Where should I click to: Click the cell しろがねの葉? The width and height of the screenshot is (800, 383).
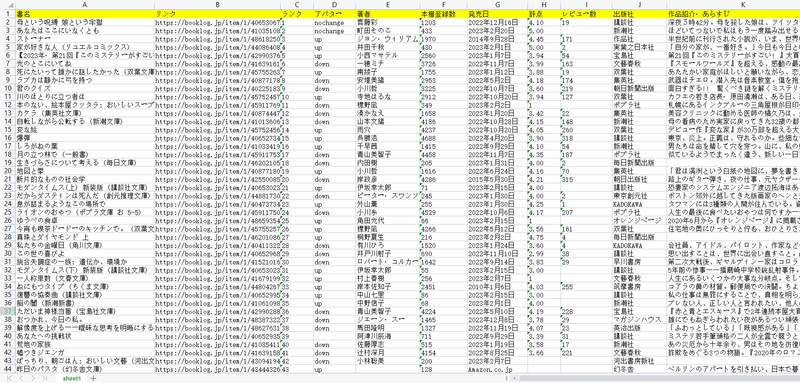(x=85, y=146)
